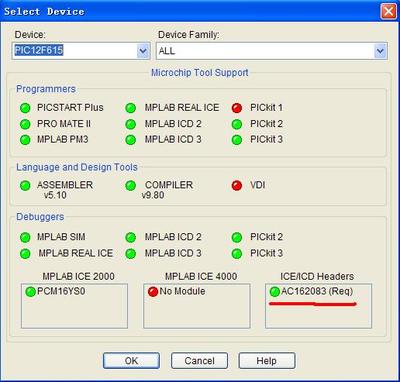Open the Device dropdown arrow
Viewport: 400px width, 382px height.
tap(143, 51)
